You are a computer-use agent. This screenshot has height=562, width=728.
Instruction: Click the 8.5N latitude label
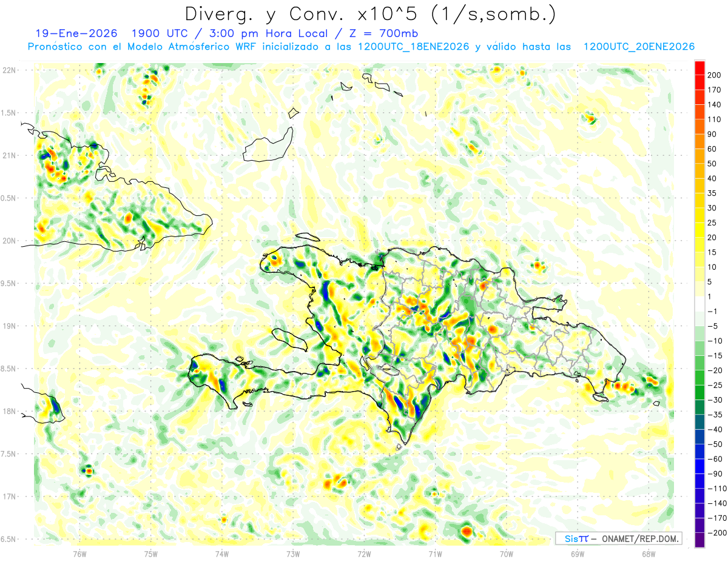[x=9, y=369]
